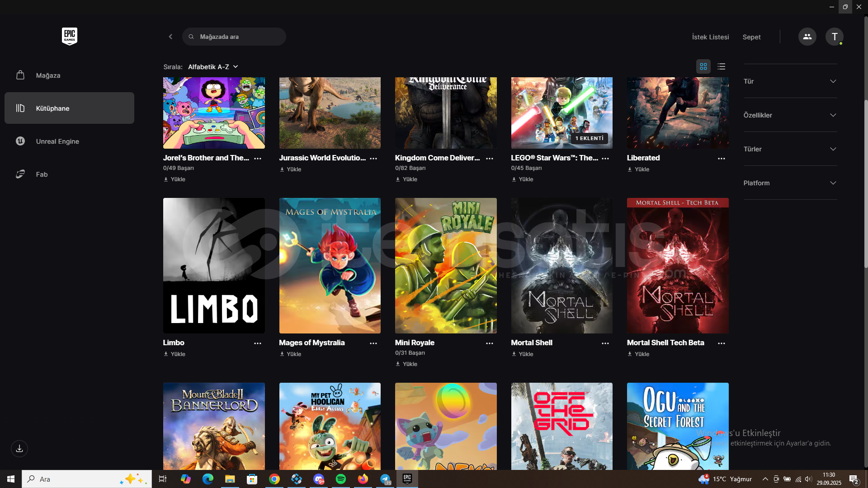Image resolution: width=868 pixels, height=488 pixels.
Task: Open Off The Grid cover thumbnail
Action: (562, 427)
